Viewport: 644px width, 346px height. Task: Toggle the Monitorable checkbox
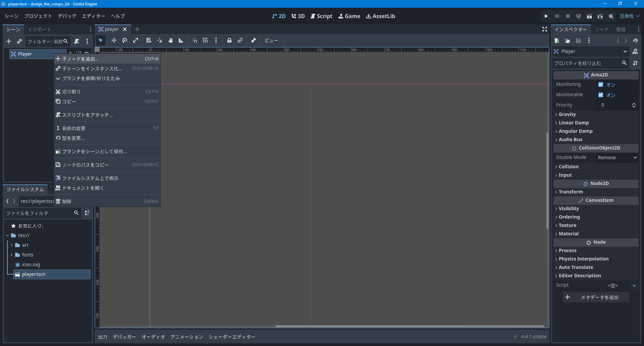click(601, 95)
